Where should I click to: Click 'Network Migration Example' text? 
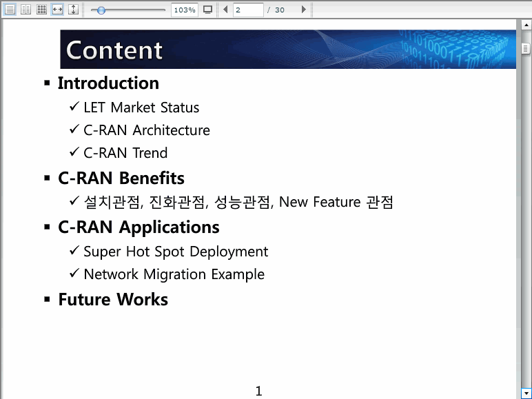[174, 274]
